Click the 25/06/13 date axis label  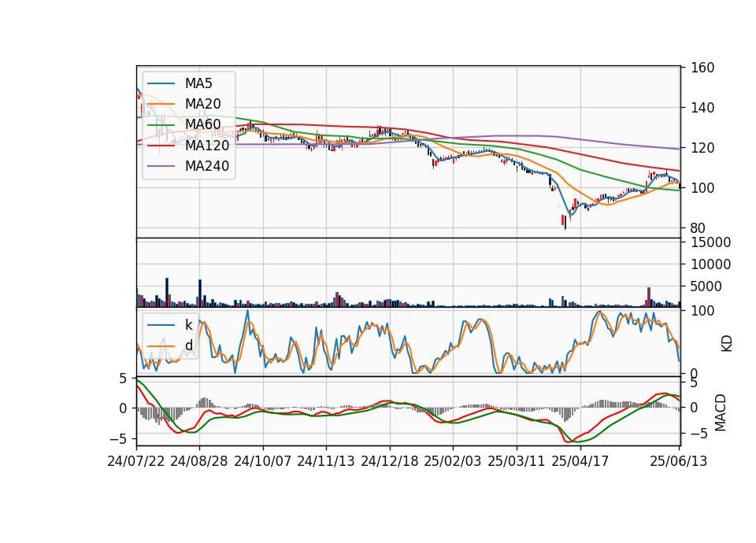[679, 461]
